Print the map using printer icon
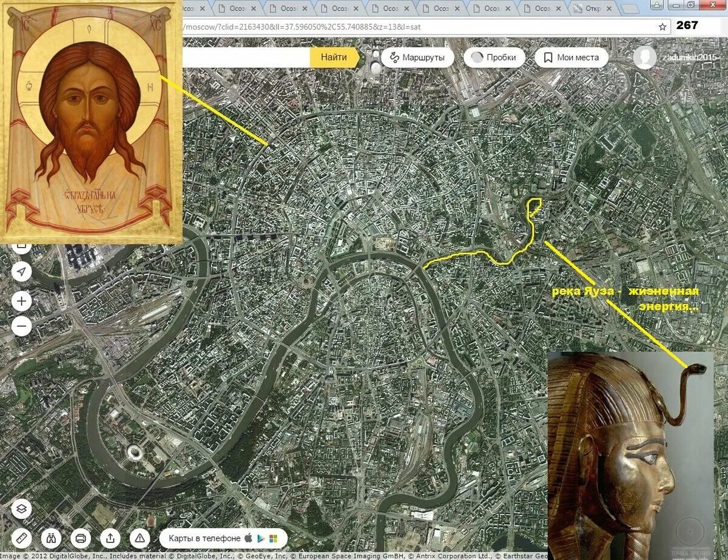This screenshot has height=560, width=728. click(81, 538)
